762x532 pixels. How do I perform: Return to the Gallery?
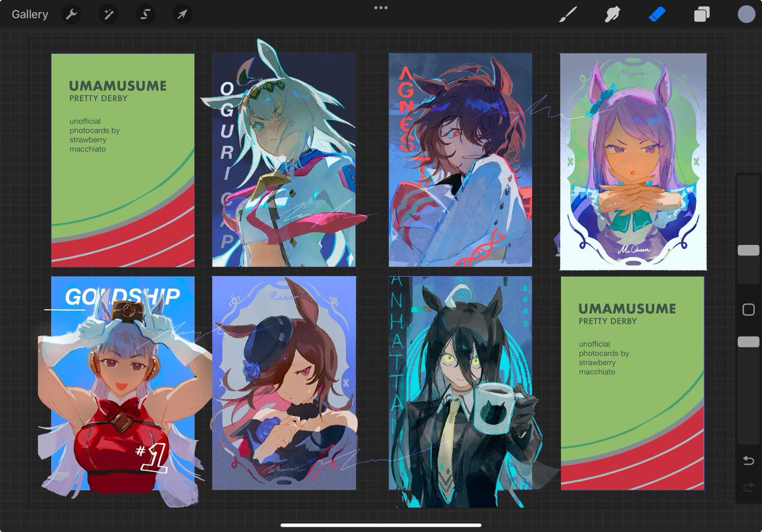[x=30, y=14]
